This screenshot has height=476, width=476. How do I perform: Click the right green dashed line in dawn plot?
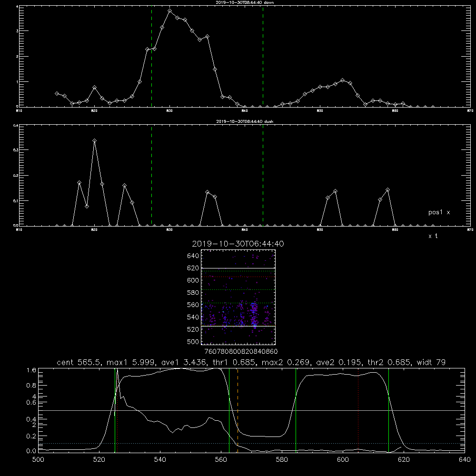263,57
